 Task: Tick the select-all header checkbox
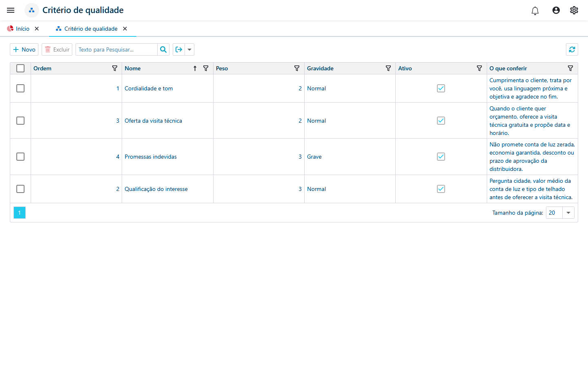(x=20, y=68)
